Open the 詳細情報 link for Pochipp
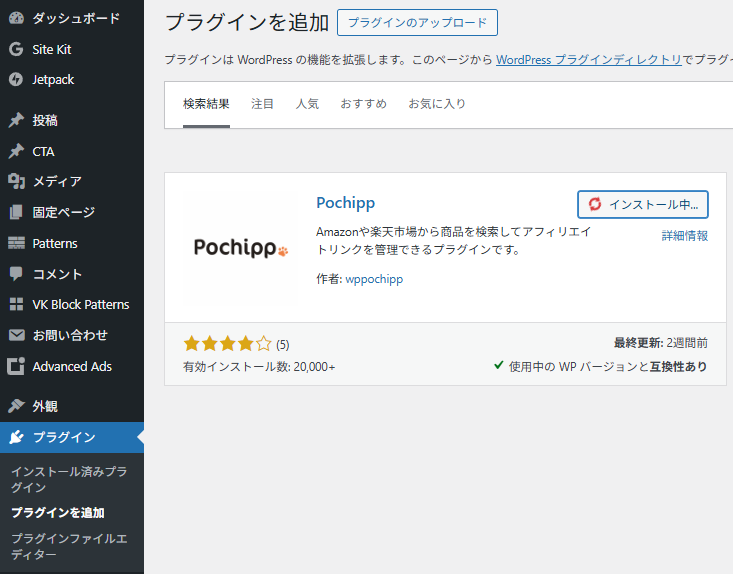This screenshot has height=574, width=733. click(x=684, y=236)
